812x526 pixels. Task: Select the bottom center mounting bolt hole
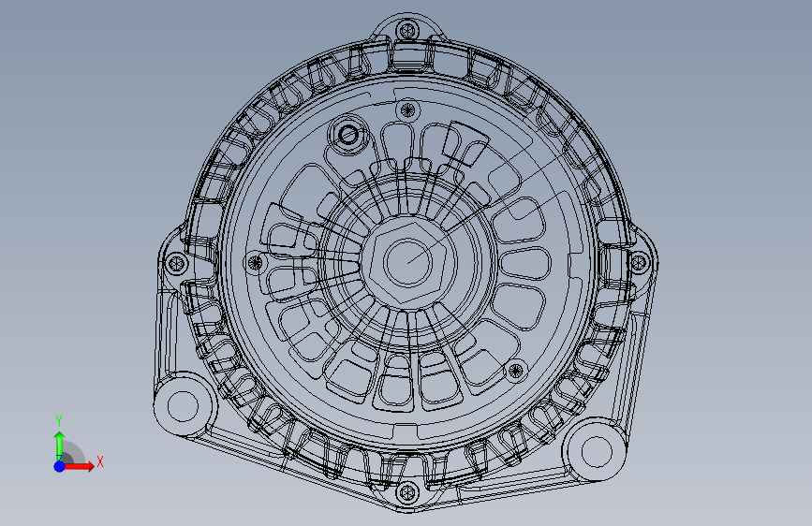(407, 493)
